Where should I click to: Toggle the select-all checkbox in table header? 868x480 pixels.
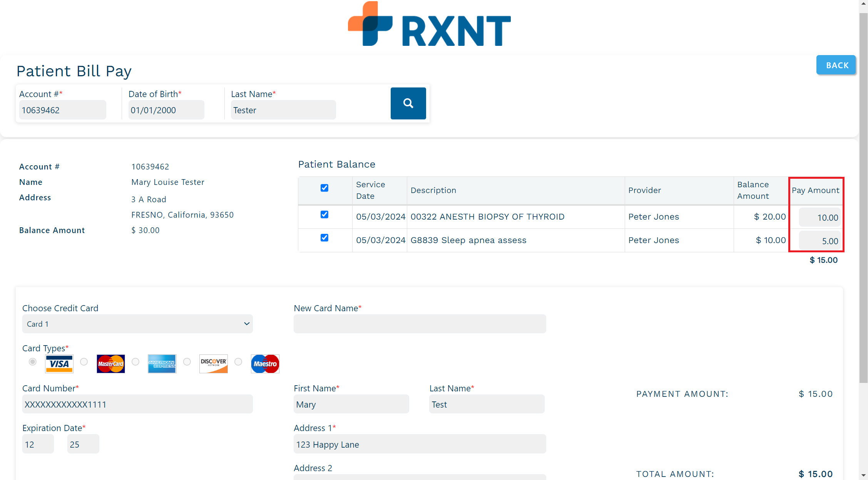[x=324, y=188]
